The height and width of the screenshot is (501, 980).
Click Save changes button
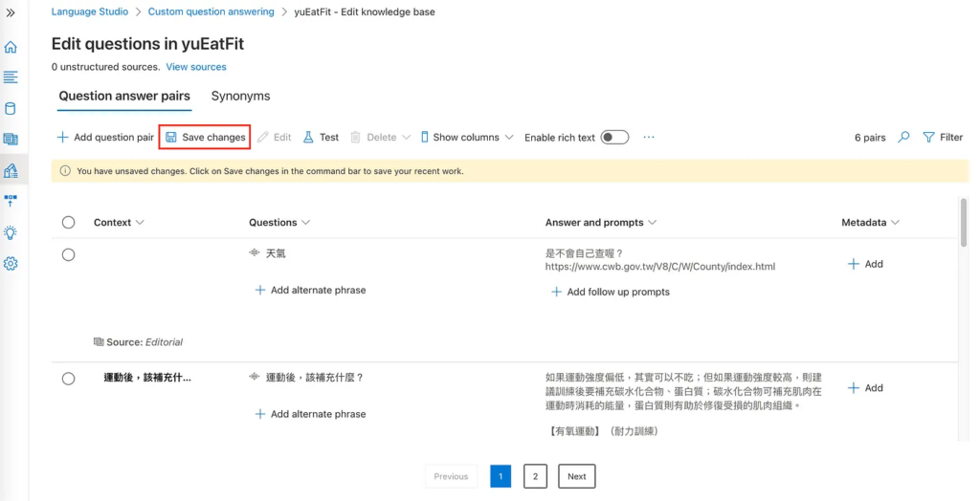(205, 138)
